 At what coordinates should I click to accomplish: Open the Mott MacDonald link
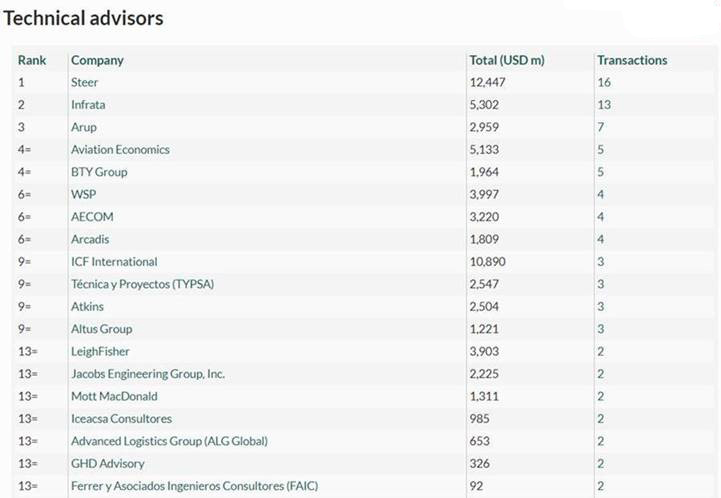click(x=114, y=396)
